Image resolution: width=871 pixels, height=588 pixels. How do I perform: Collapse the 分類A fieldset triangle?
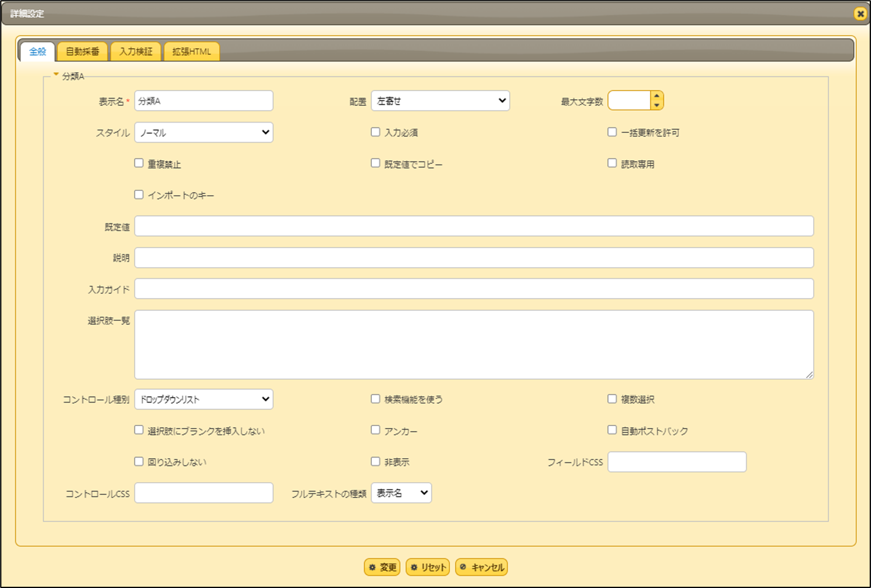[56, 75]
